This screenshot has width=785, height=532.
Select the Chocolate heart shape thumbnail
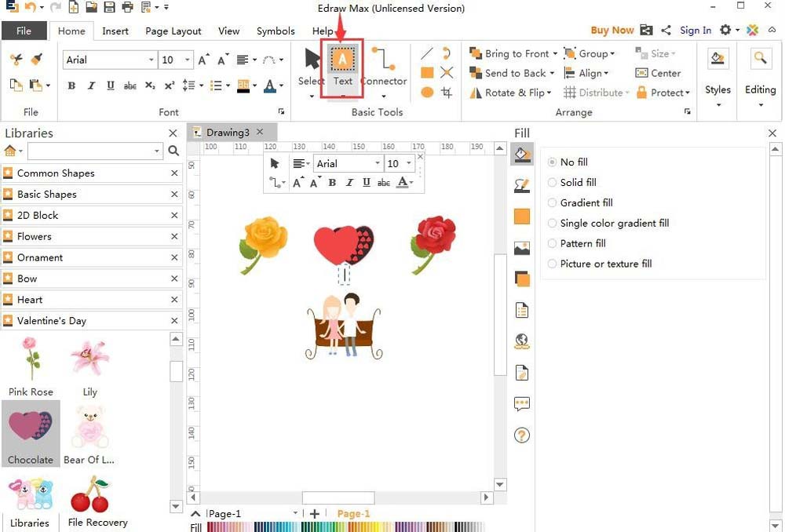click(31, 428)
